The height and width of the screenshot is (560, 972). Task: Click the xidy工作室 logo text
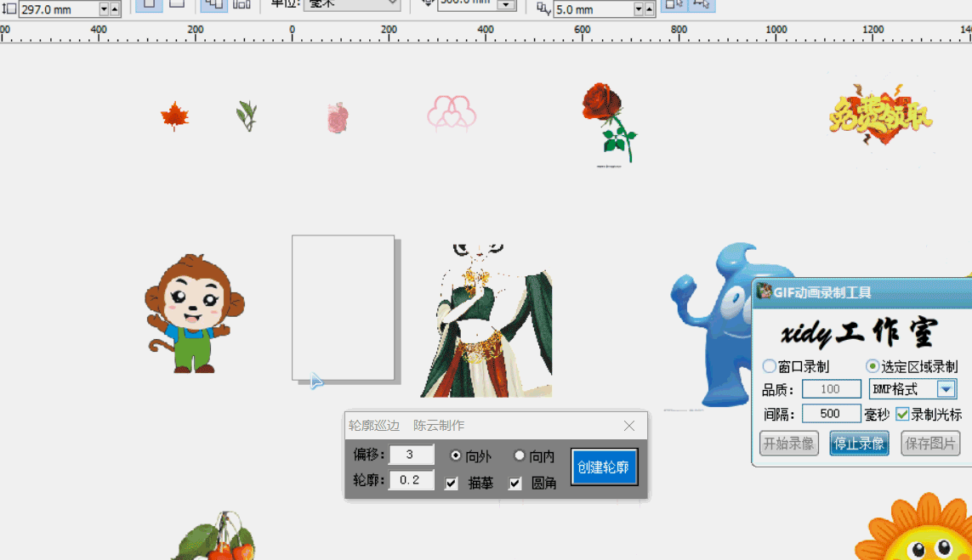coord(860,332)
